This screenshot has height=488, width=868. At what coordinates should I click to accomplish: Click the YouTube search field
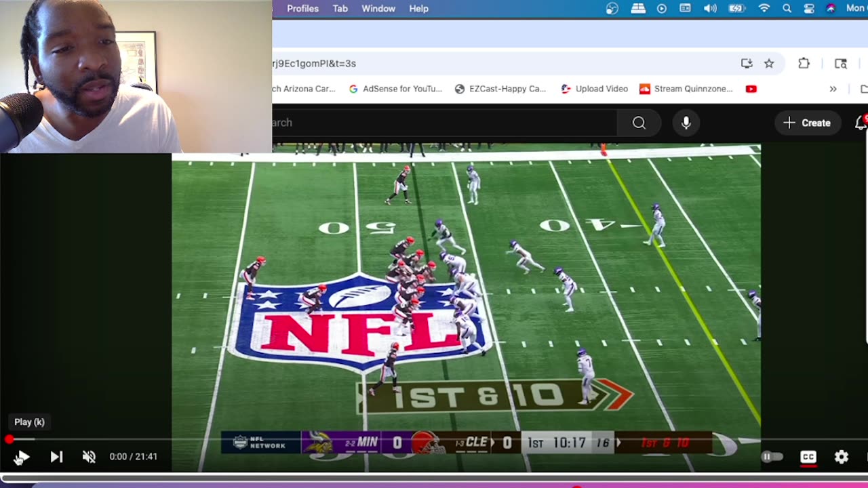click(x=445, y=123)
